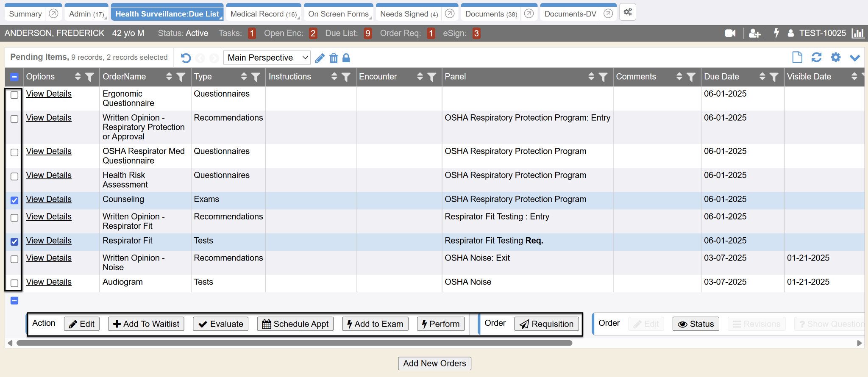Screen dimensions: 868x377
Task: Check the Ergonomic Questionnaire row checkbox
Action: tap(14, 95)
